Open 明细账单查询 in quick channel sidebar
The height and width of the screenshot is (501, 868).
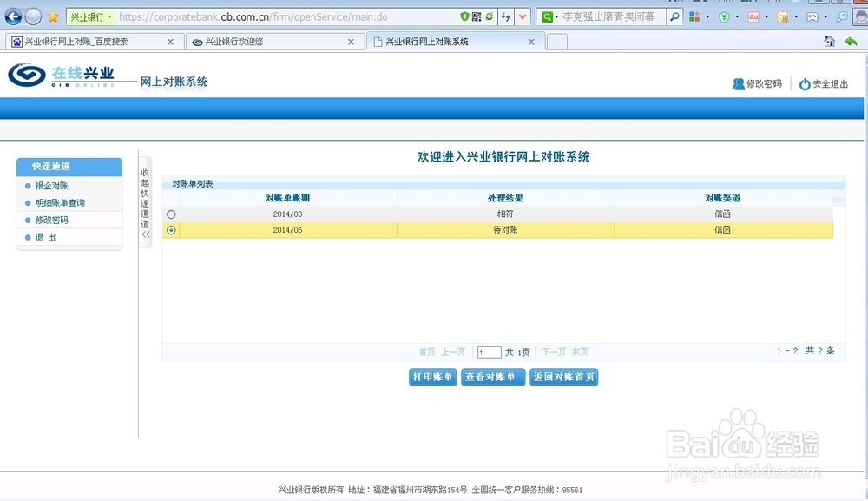[60, 202]
